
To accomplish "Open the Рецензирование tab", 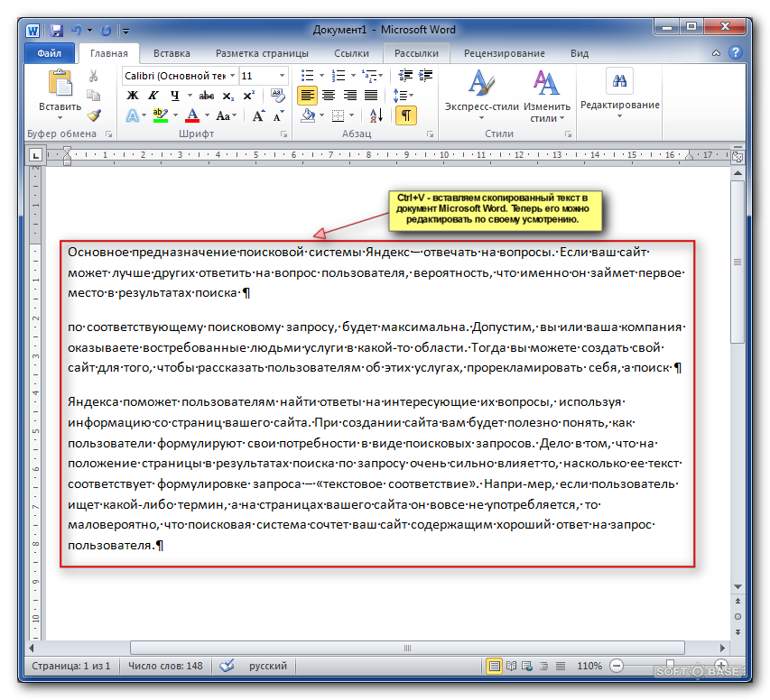I will (510, 53).
